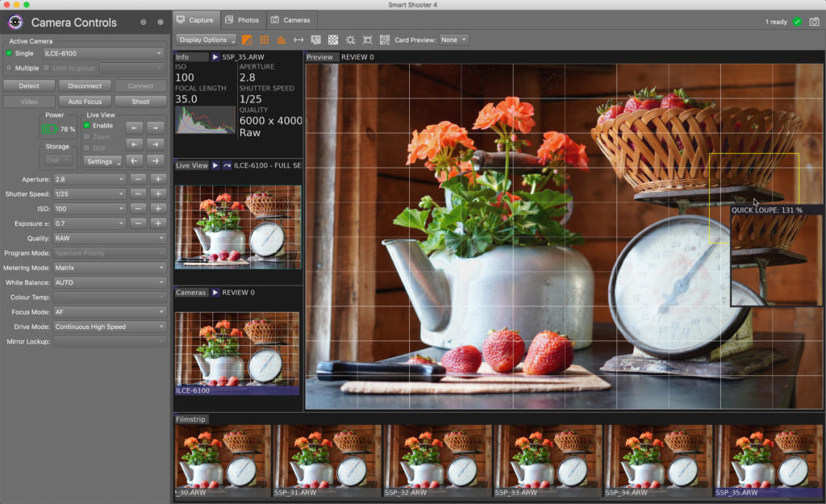Viewport: 826px width, 504px height.
Task: Expand the Card Preview dropdown
Action: pyautogui.click(x=454, y=40)
